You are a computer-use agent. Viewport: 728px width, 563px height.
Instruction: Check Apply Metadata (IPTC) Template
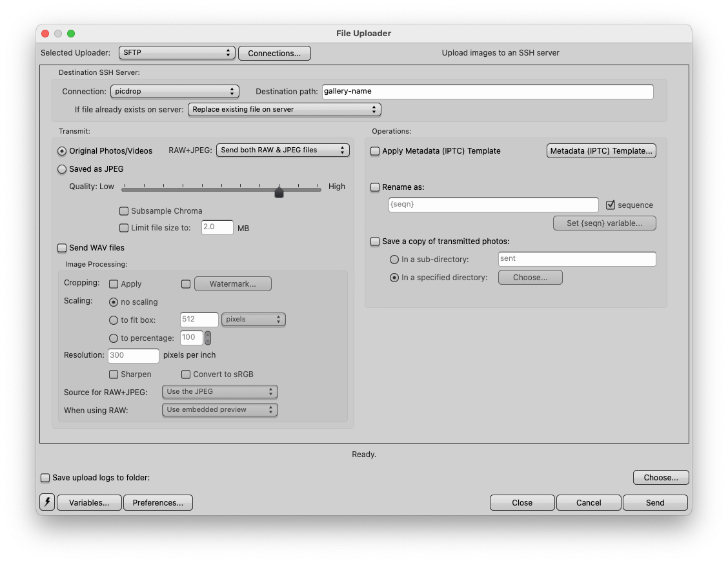tap(375, 151)
